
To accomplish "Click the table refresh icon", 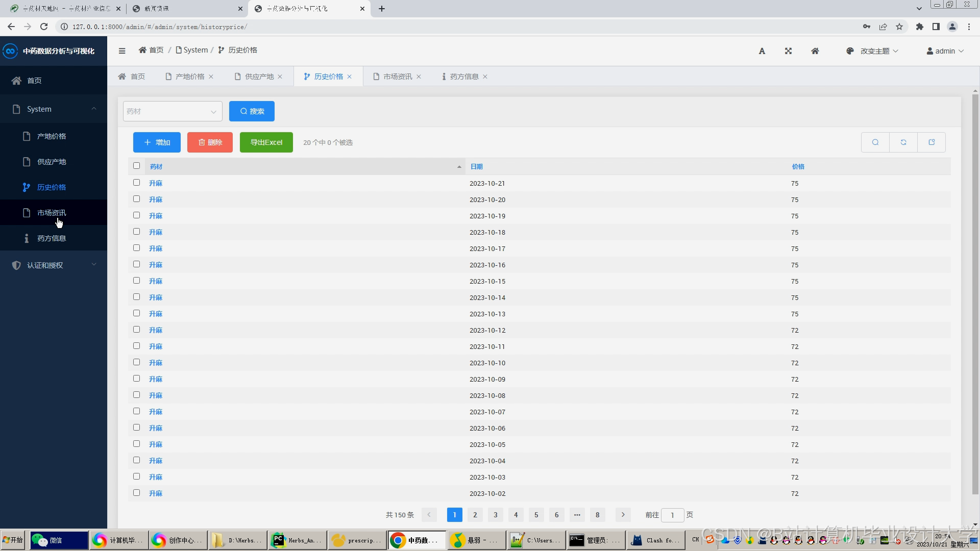I will [x=903, y=142].
